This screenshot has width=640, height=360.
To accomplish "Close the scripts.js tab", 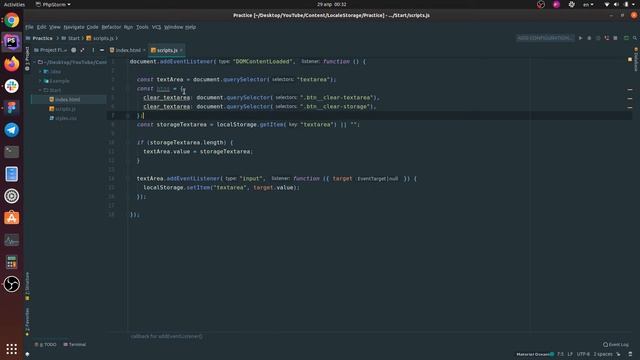I will pyautogui.click(x=181, y=50).
